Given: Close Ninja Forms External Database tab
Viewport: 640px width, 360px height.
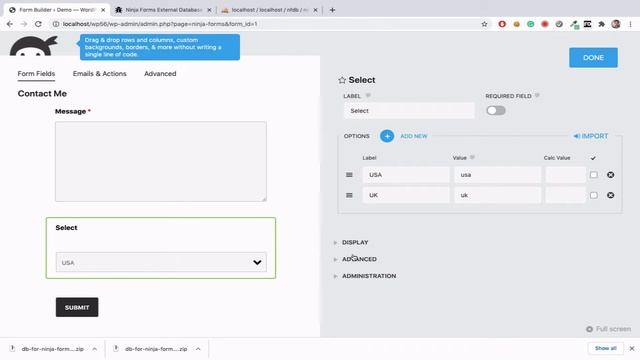Looking at the screenshot, I should click(209, 10).
